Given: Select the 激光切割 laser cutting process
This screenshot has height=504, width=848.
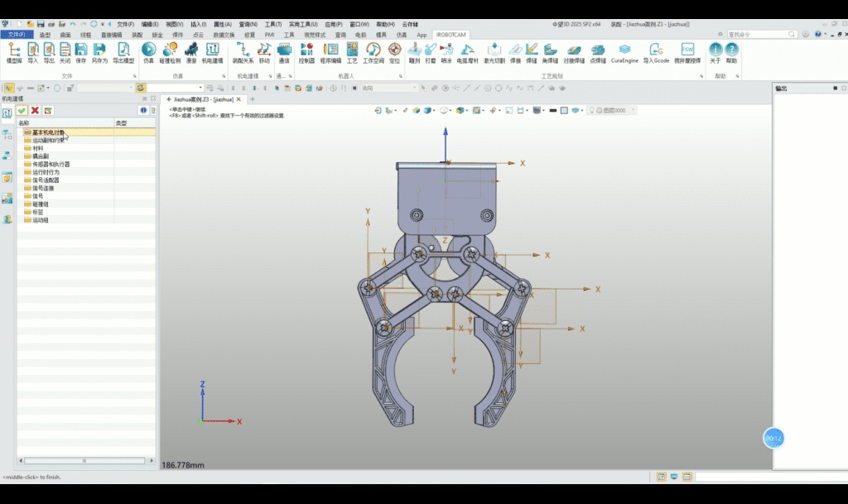Looking at the screenshot, I should click(494, 53).
